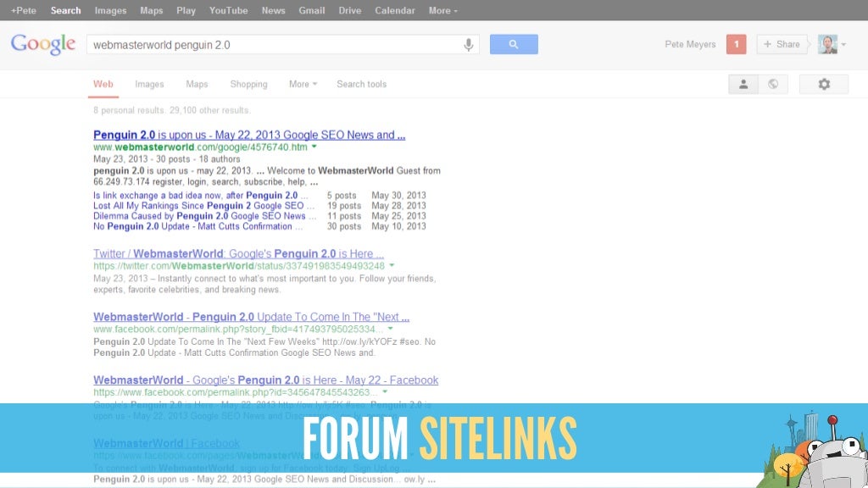This screenshot has height=488, width=868.
Task: Switch to the Images results tab
Action: click(149, 84)
